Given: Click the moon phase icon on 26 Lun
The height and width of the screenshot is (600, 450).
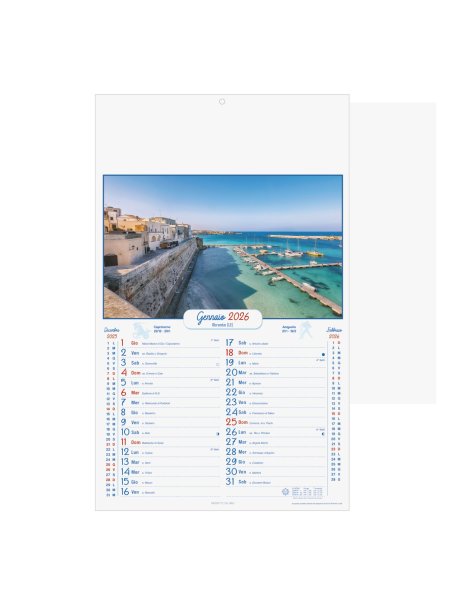Looking at the screenshot, I should point(323,434).
